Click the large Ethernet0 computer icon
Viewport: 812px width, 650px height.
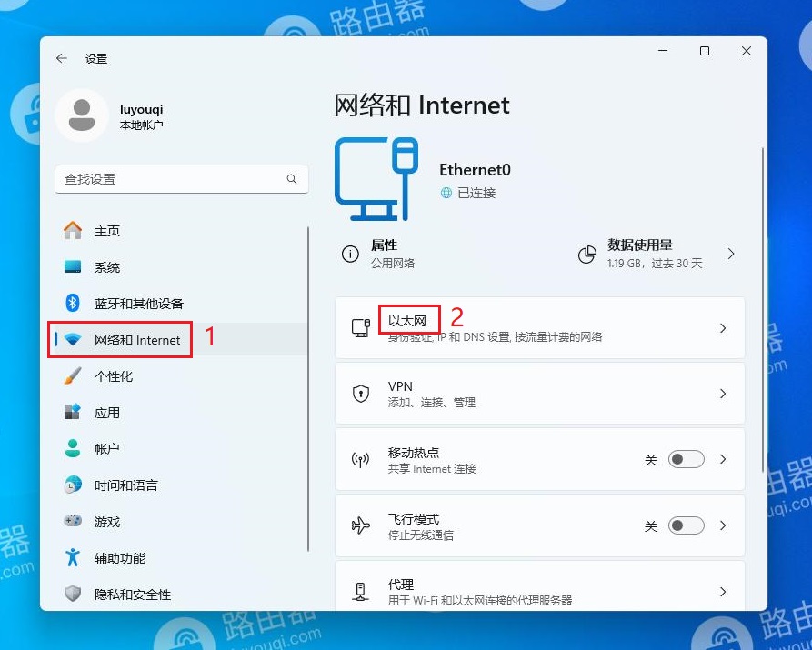tap(376, 179)
